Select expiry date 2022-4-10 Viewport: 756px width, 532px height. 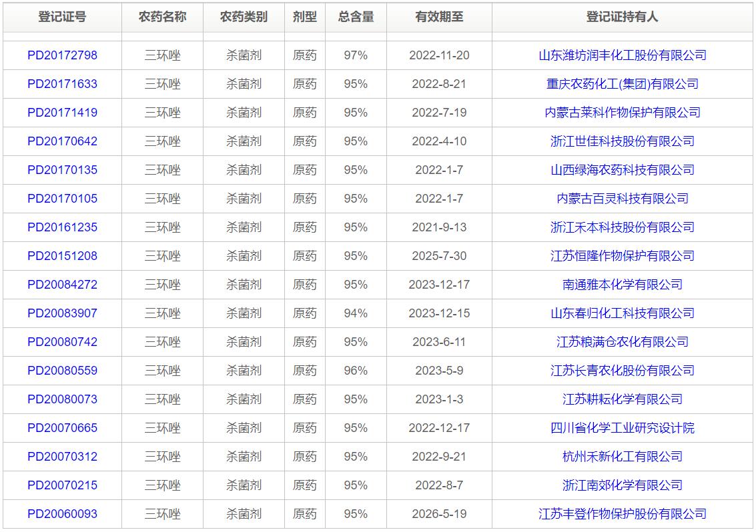click(439, 141)
